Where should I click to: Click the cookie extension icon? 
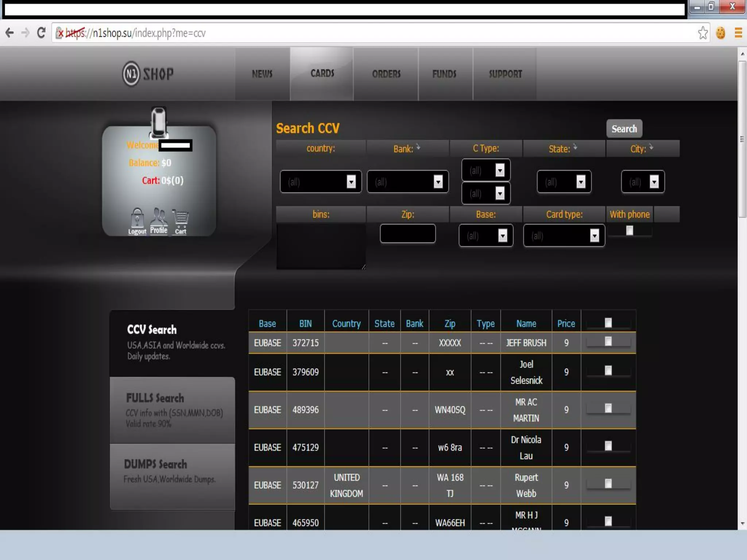(x=720, y=33)
